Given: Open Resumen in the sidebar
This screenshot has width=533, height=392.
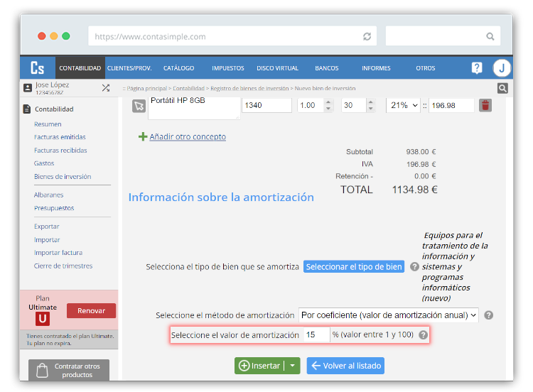Looking at the screenshot, I should 48,124.
